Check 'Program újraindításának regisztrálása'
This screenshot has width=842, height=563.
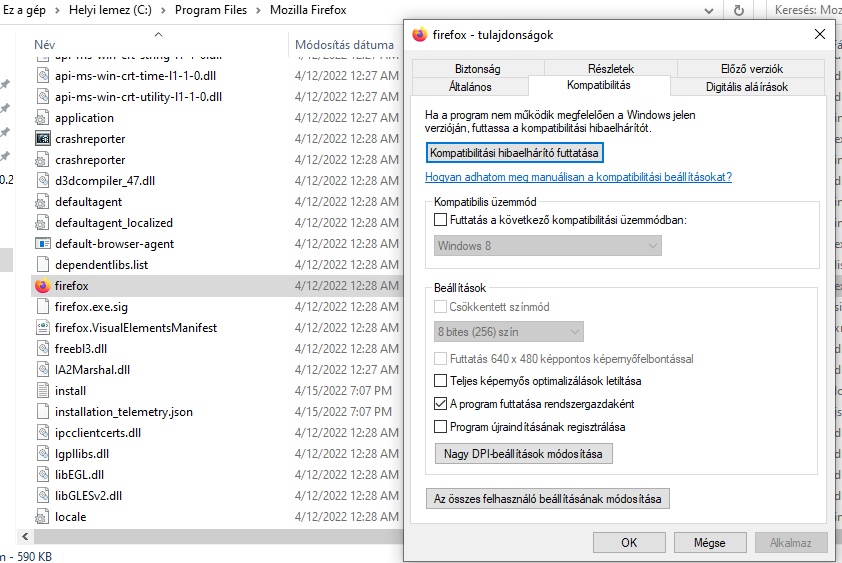tap(440, 427)
